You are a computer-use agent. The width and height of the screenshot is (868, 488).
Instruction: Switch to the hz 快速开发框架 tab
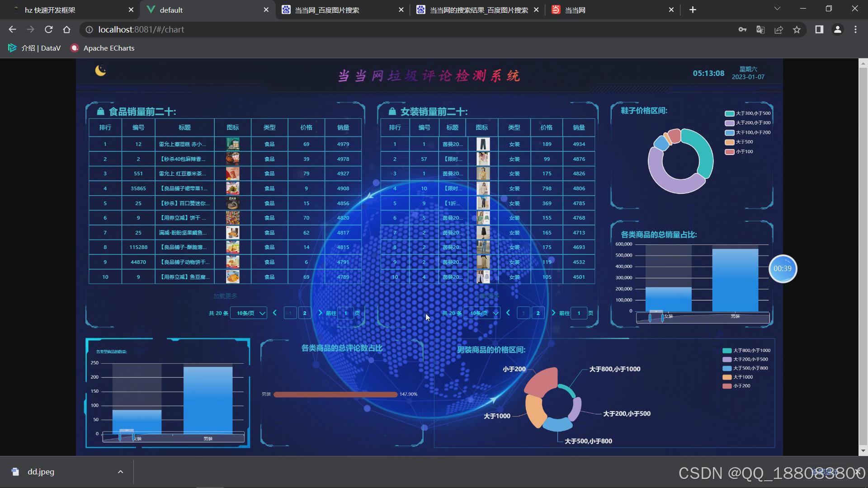coord(50,10)
